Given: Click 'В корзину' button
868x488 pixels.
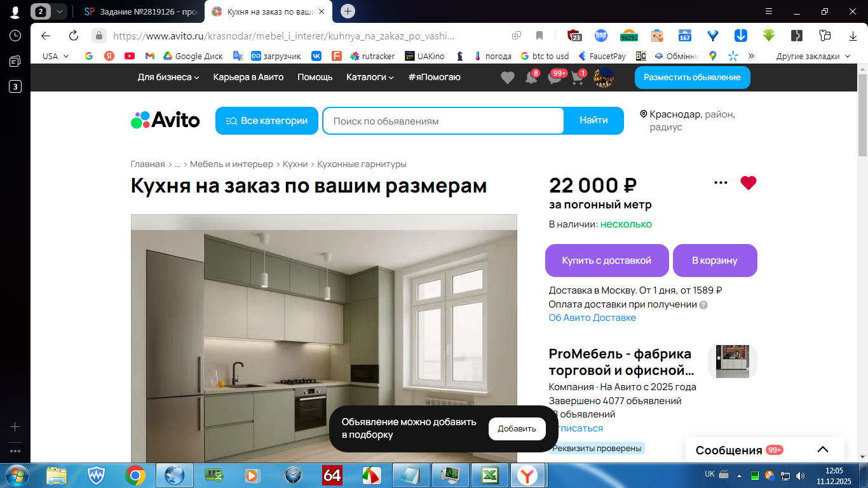Looking at the screenshot, I should pos(715,261).
